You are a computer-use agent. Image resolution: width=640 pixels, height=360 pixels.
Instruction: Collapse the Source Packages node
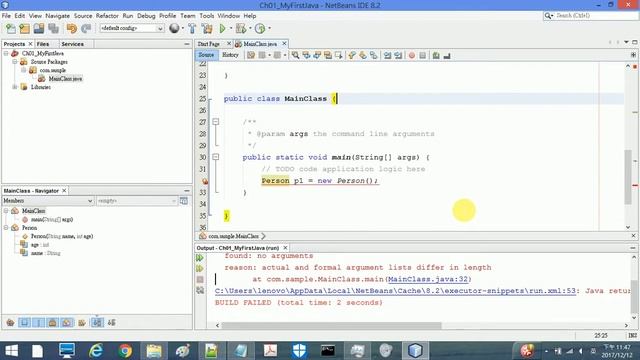click(x=15, y=62)
